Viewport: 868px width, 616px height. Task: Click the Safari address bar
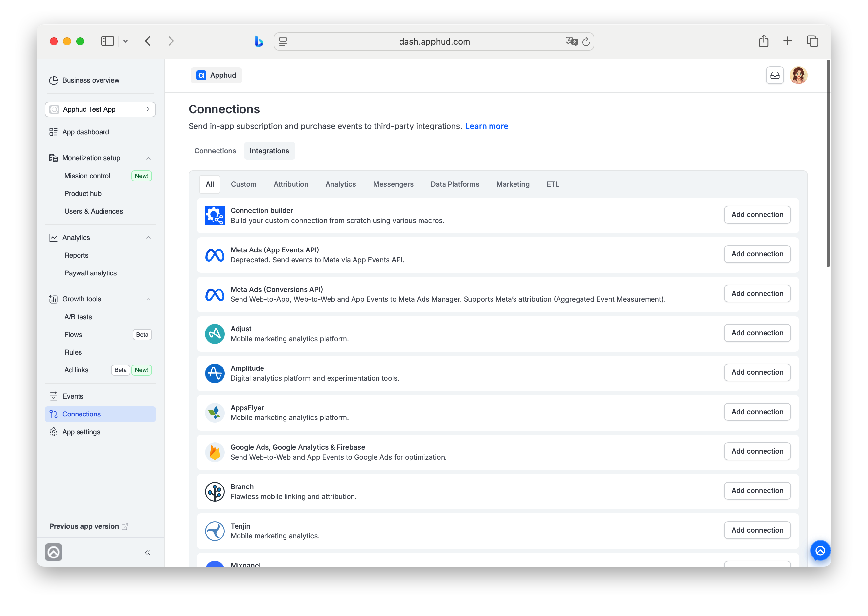(x=434, y=41)
